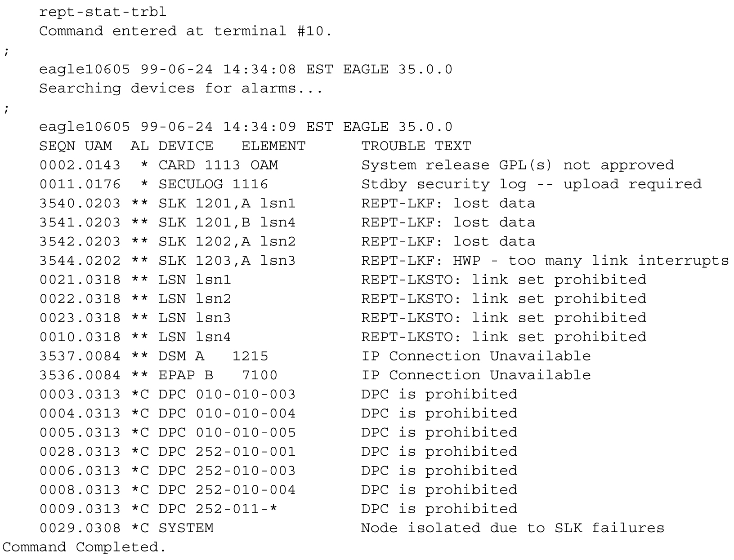Screen dimensions: 734x560
Task: Click 'Command entered at terminal #10' line
Action: (x=185, y=31)
